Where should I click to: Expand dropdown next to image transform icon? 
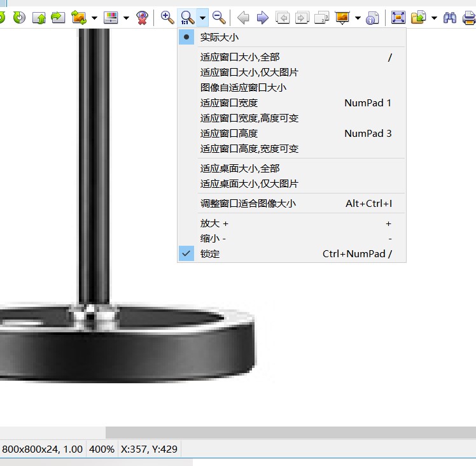click(94, 18)
